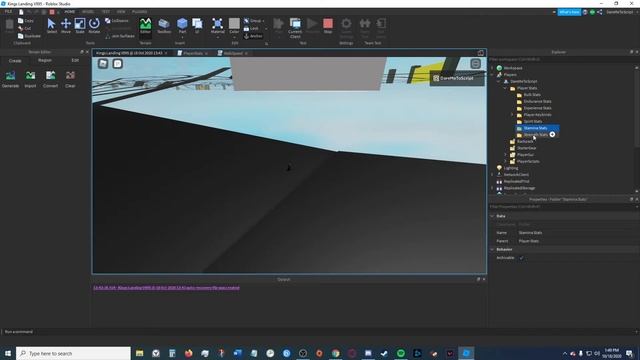The image size is (640, 360).
Task: Open Spotify from the taskbar
Action: pyautogui.click(x=401, y=353)
